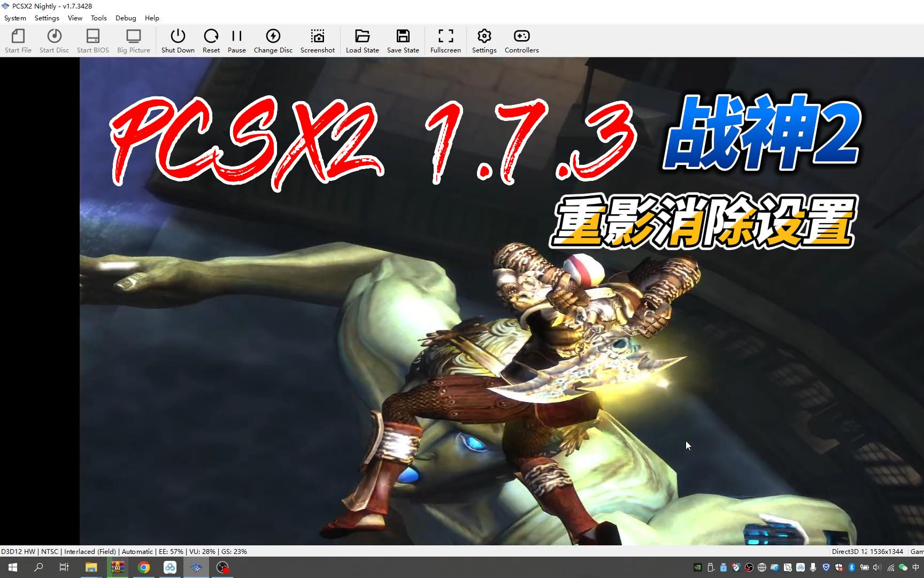Pause the emulation
The image size is (924, 578).
tap(237, 41)
